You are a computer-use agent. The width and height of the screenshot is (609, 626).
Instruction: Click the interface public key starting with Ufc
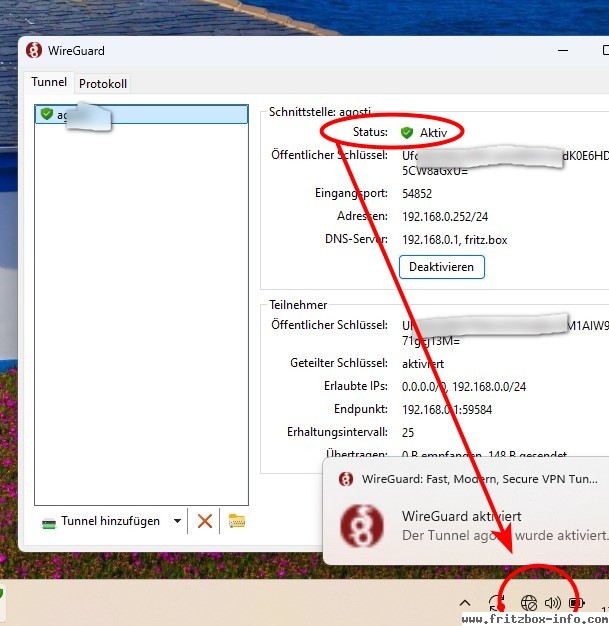(505, 163)
